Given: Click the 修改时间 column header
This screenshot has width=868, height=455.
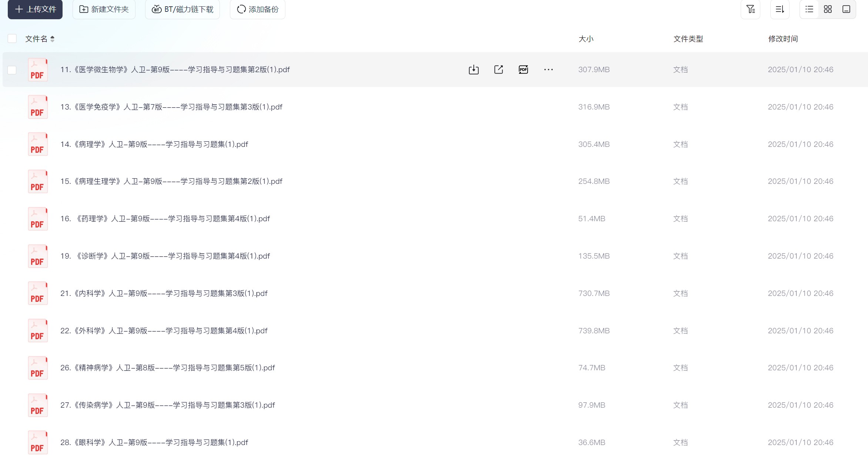Looking at the screenshot, I should click(783, 39).
